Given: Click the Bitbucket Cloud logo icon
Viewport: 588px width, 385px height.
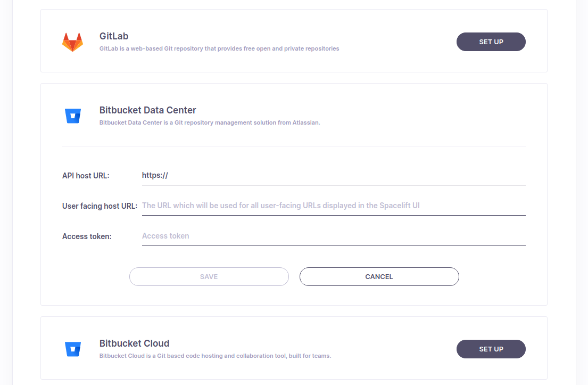Looking at the screenshot, I should pos(72,349).
